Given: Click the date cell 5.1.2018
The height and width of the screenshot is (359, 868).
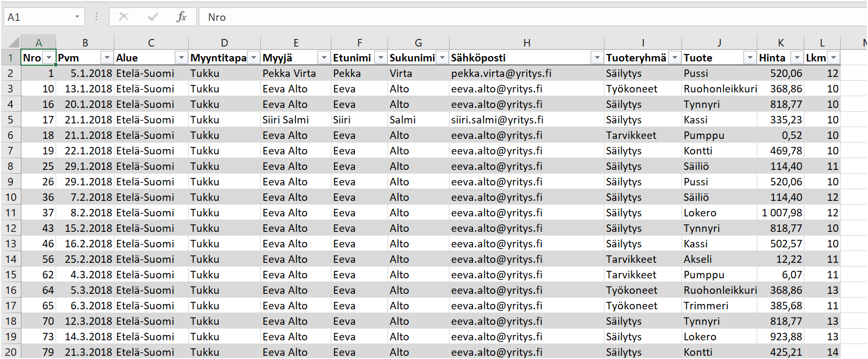Looking at the screenshot, I should point(85,73).
